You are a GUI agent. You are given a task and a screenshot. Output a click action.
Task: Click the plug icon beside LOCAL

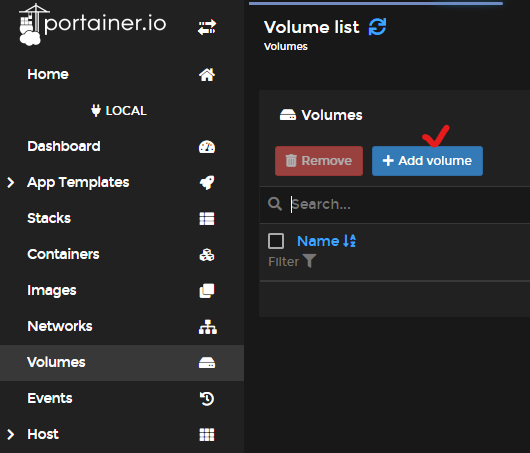pos(96,111)
